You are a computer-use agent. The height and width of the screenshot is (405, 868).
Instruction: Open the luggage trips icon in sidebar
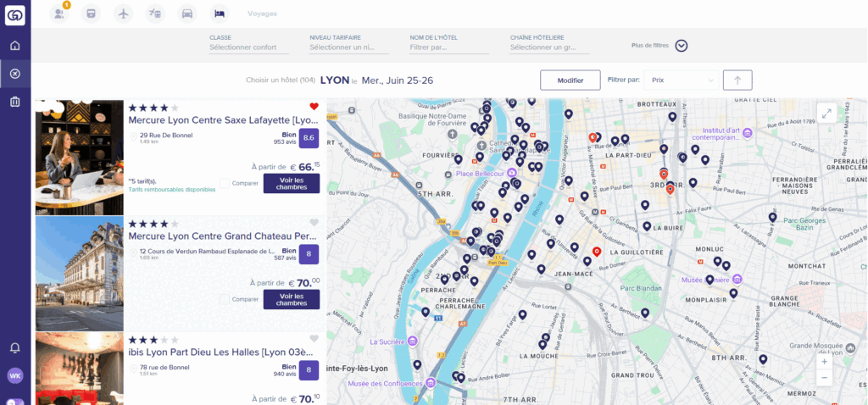(x=15, y=102)
